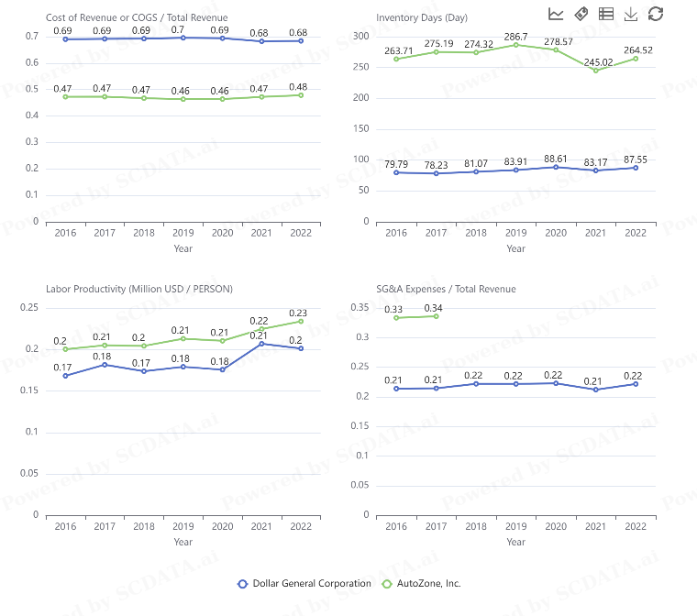Select Dollar General 2020 Inventory Days point 88.61
This screenshot has height=616, width=697.
(x=556, y=167)
